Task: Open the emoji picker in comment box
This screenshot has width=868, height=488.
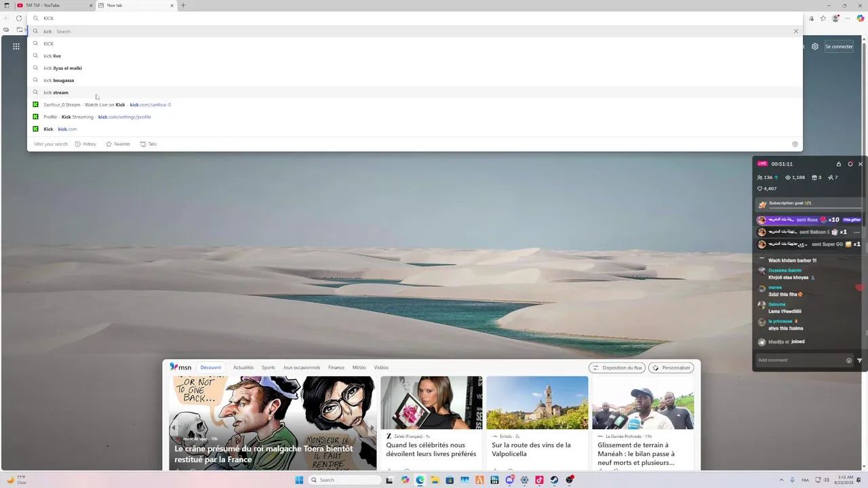Action: point(849,361)
